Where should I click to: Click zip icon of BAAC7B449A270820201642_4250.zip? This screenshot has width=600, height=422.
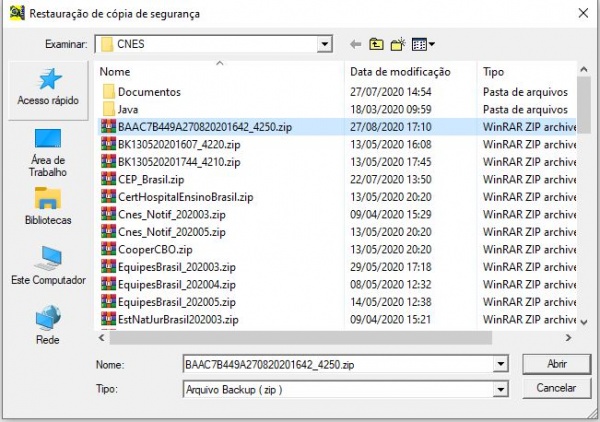(x=109, y=127)
